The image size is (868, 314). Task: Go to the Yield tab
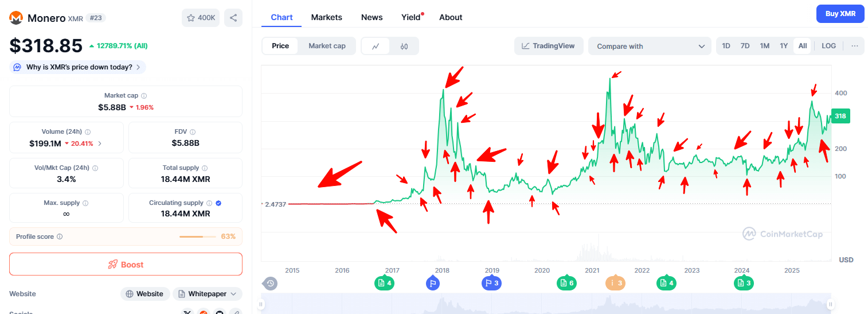pos(410,17)
